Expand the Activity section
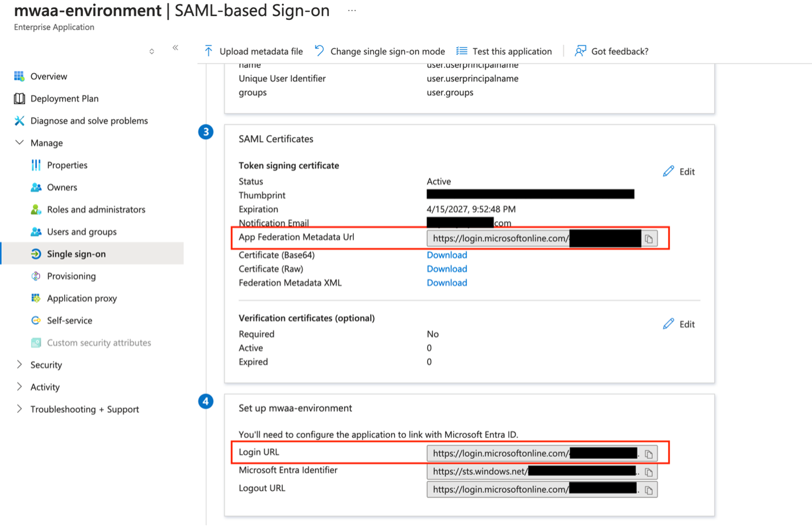The height and width of the screenshot is (527, 812). pyautogui.click(x=19, y=387)
